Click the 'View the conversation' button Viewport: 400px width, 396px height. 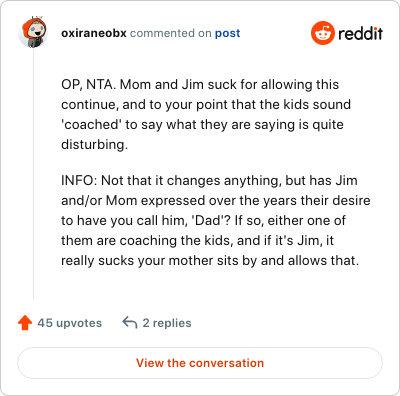pyautogui.click(x=200, y=363)
